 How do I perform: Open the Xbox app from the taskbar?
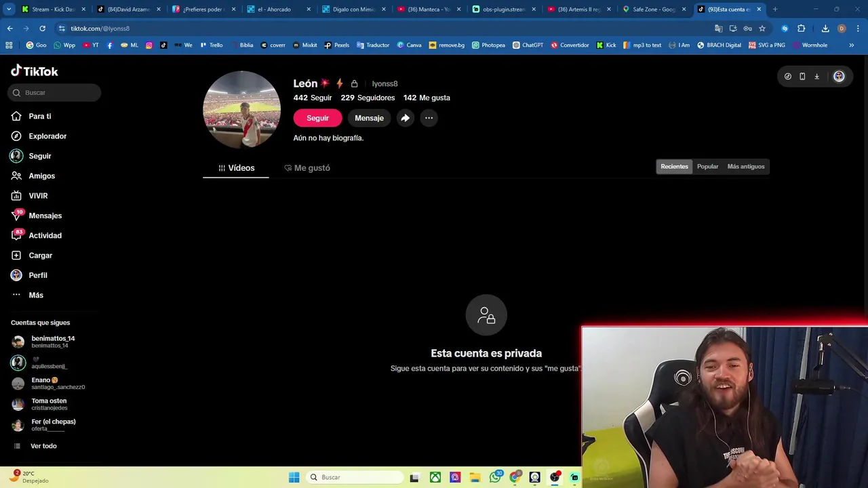pos(435,477)
